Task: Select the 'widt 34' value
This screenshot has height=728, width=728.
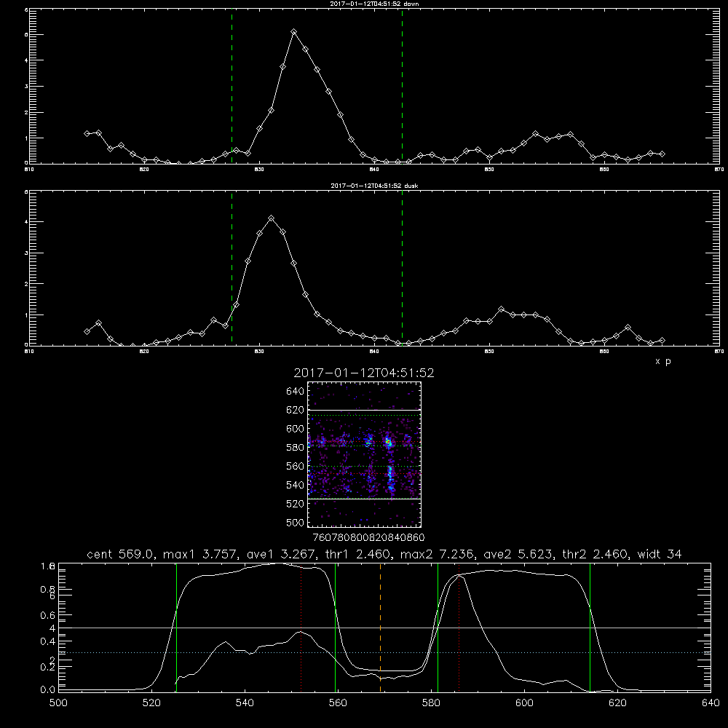Action: (x=660, y=554)
